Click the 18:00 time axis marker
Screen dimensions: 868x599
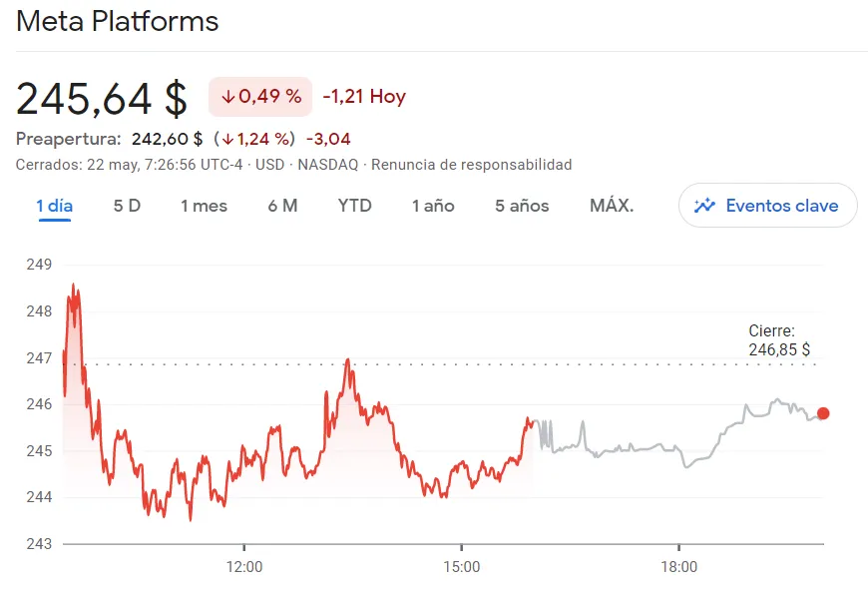coord(678,567)
